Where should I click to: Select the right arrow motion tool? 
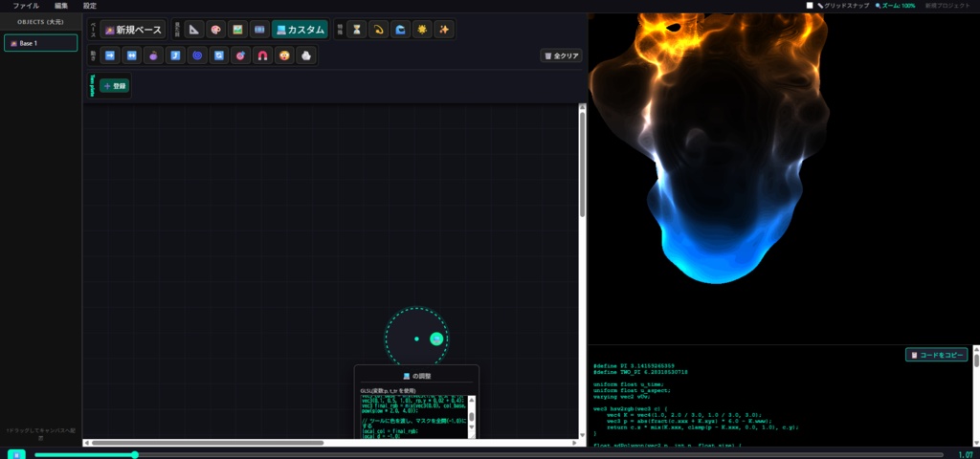[109, 55]
